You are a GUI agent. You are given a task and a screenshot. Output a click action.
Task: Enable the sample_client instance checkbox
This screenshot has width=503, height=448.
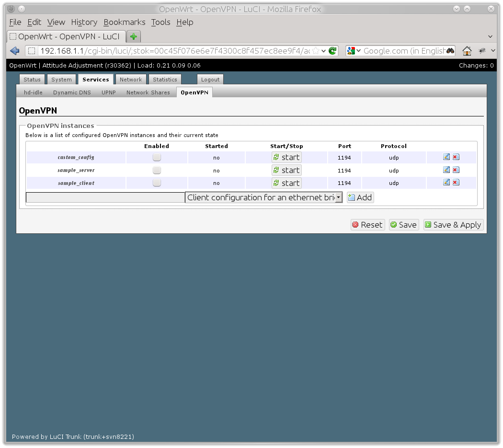point(157,183)
